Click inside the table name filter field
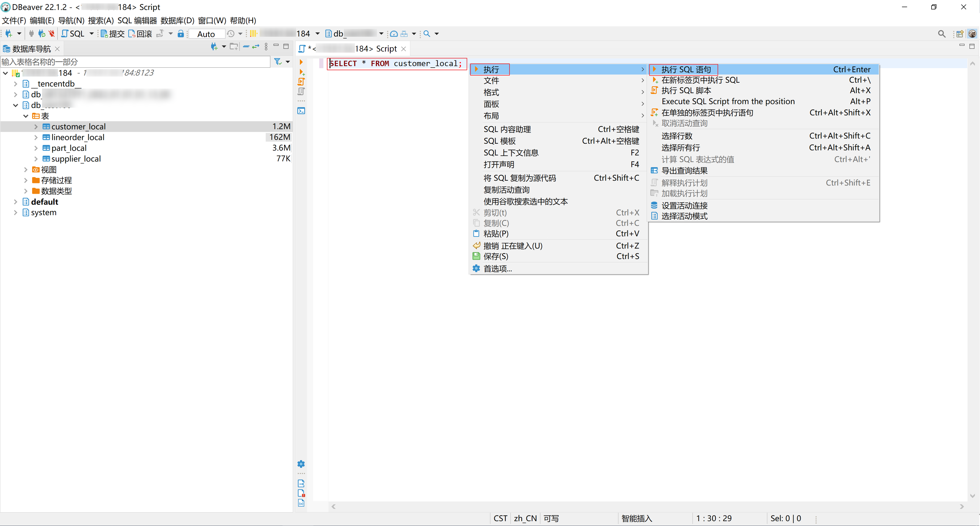This screenshot has width=980, height=526. click(x=133, y=62)
